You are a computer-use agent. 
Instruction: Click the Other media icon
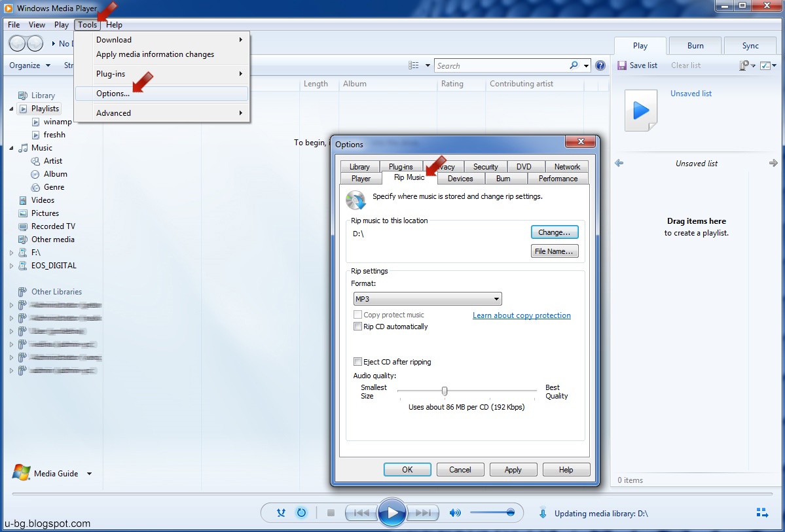tap(22, 239)
